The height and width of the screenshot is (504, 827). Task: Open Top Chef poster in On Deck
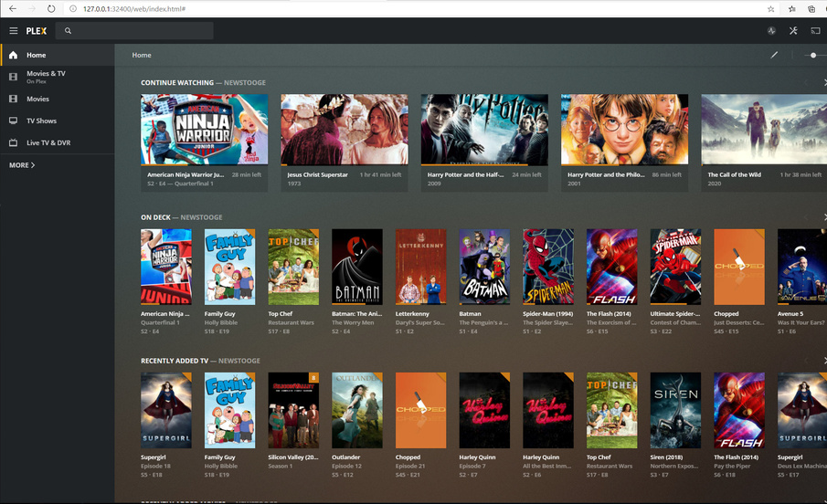pos(293,267)
